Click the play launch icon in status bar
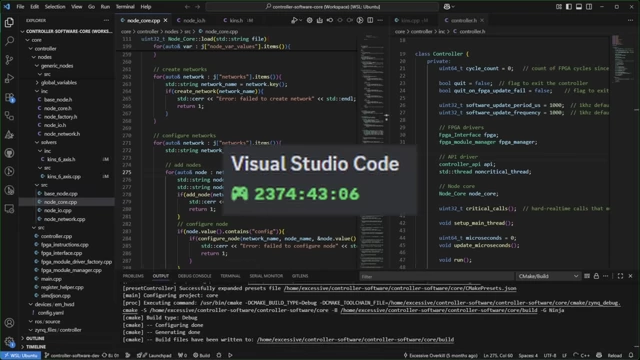Screen dimensions: 640x360 click(x=230, y=356)
